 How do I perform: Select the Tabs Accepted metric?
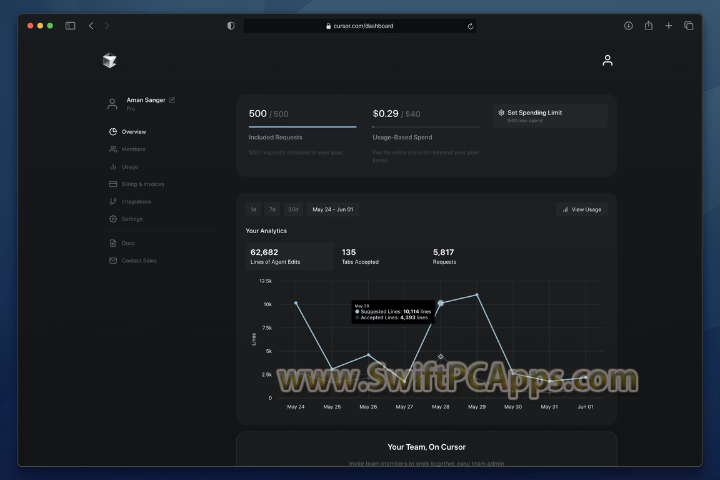point(360,256)
